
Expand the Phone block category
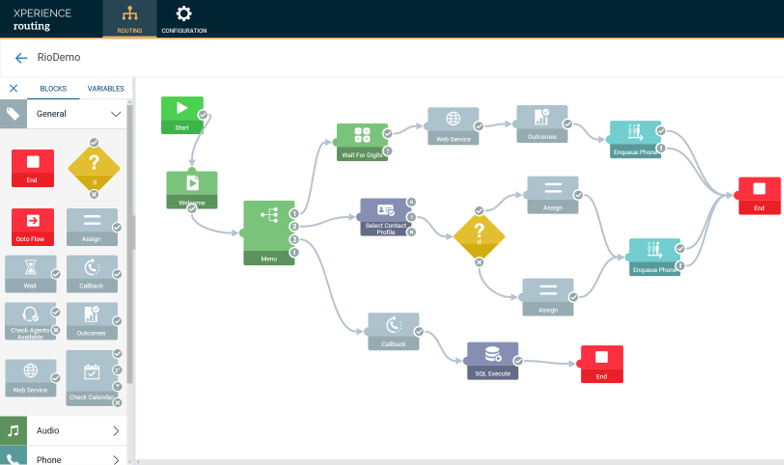(116, 459)
